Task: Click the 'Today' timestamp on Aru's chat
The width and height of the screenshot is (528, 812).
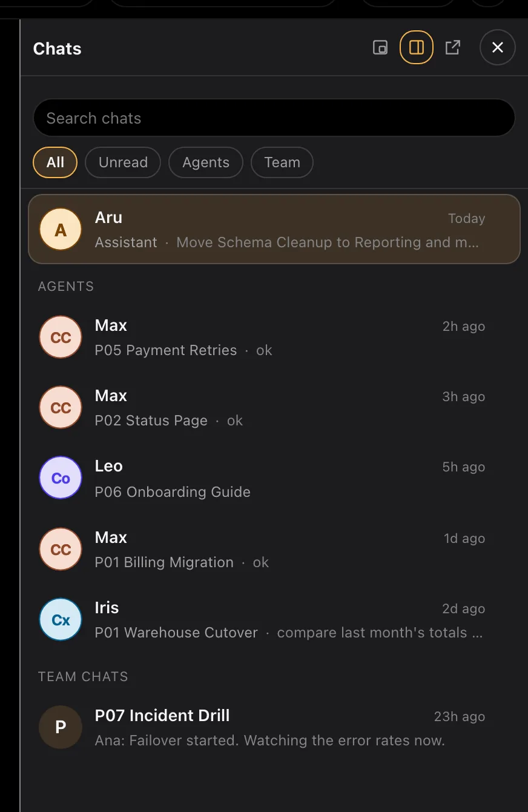Action: tap(466, 219)
